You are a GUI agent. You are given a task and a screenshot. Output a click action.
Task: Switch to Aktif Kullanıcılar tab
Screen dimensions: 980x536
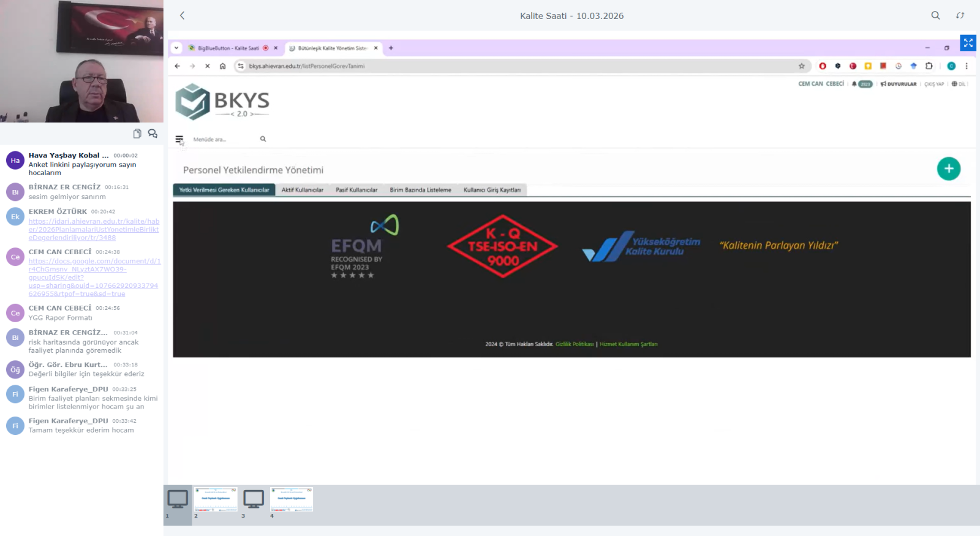click(x=302, y=190)
